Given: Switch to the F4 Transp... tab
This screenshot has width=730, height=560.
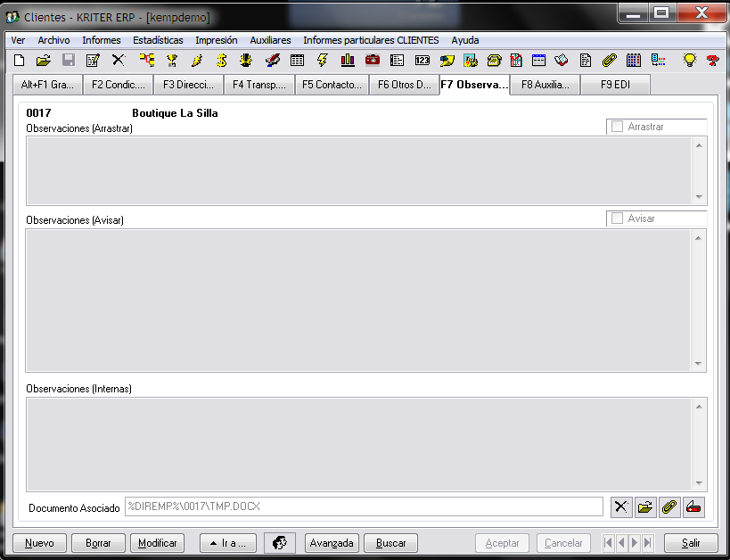Looking at the screenshot, I should (x=259, y=85).
